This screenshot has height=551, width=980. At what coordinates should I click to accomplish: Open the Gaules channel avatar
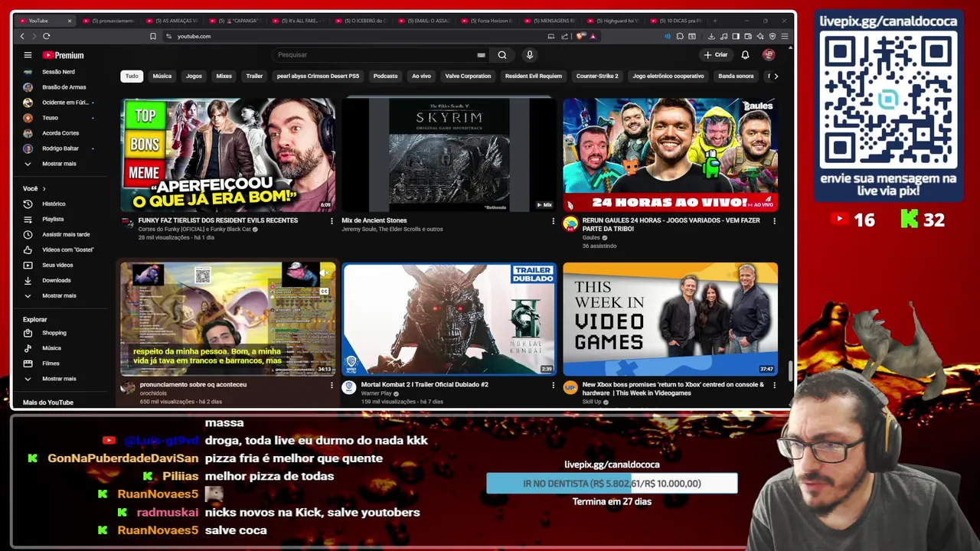(570, 223)
